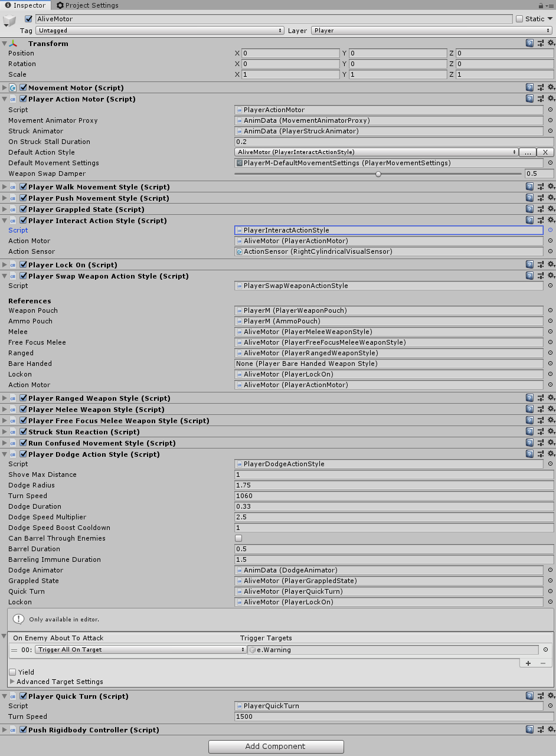This screenshot has width=556, height=756.
Task: Open the gear menu on Player Dodge Action Style
Action: 551,454
